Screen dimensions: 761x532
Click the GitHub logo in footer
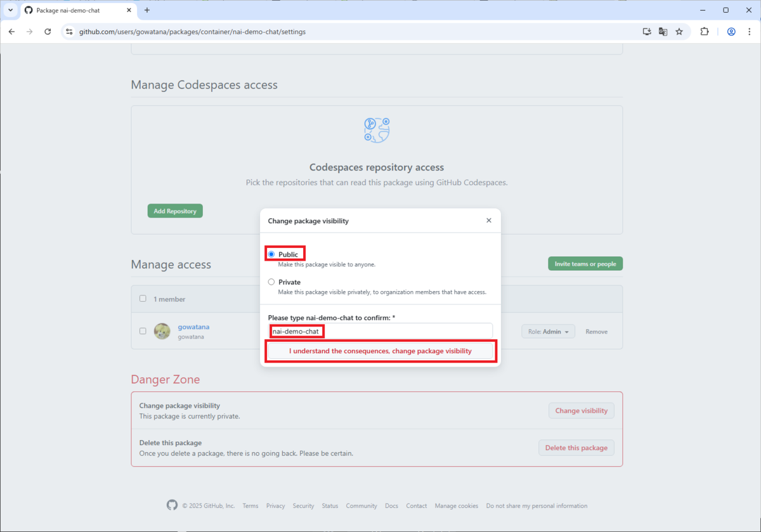coord(172,505)
